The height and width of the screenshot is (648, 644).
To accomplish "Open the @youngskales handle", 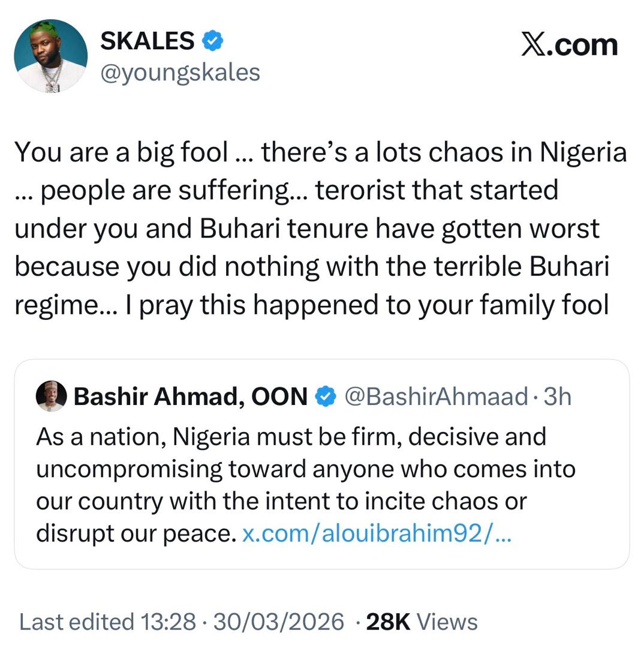I will click(180, 73).
